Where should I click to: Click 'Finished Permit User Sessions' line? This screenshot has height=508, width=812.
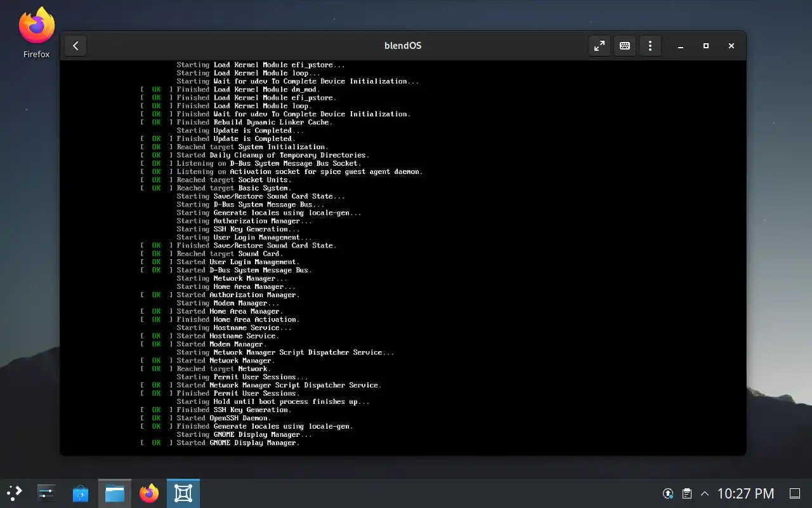(x=219, y=393)
